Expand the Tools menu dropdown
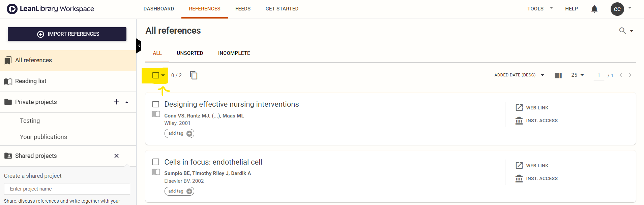The width and height of the screenshot is (644, 205). (540, 8)
